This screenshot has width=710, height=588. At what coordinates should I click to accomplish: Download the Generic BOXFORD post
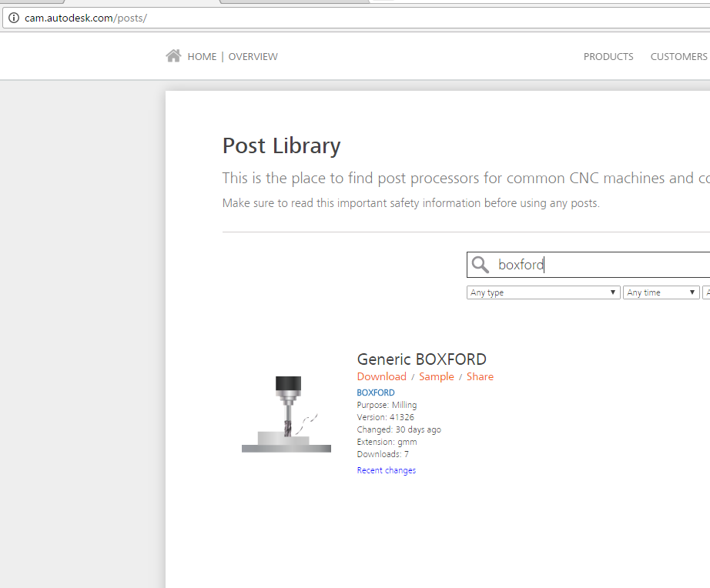(382, 376)
